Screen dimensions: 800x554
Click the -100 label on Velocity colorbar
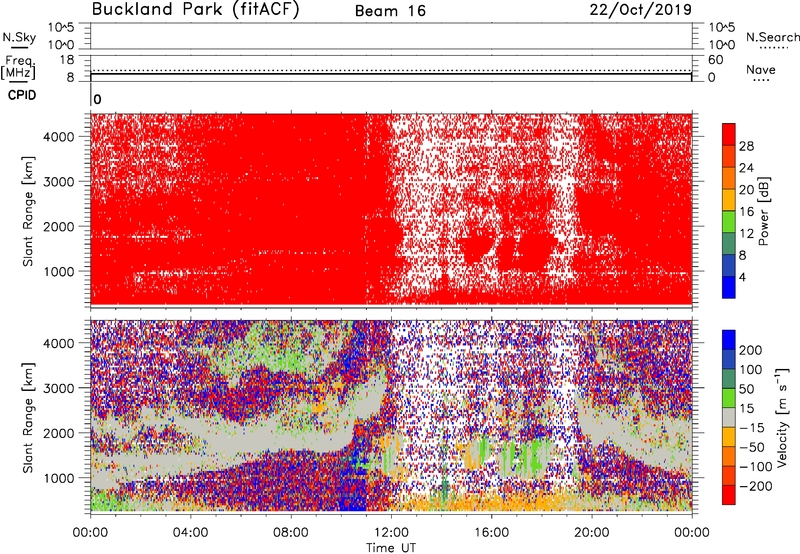point(756,467)
